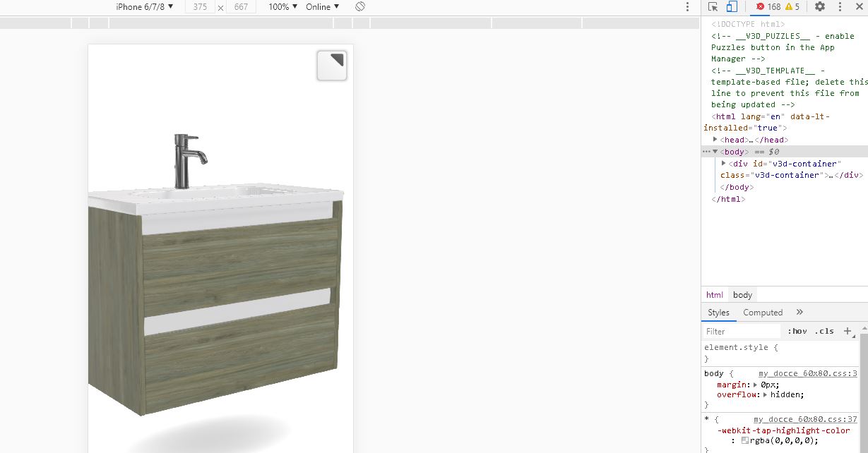868x453 pixels.
Task: Click the hidden overflow value
Action: coord(785,394)
